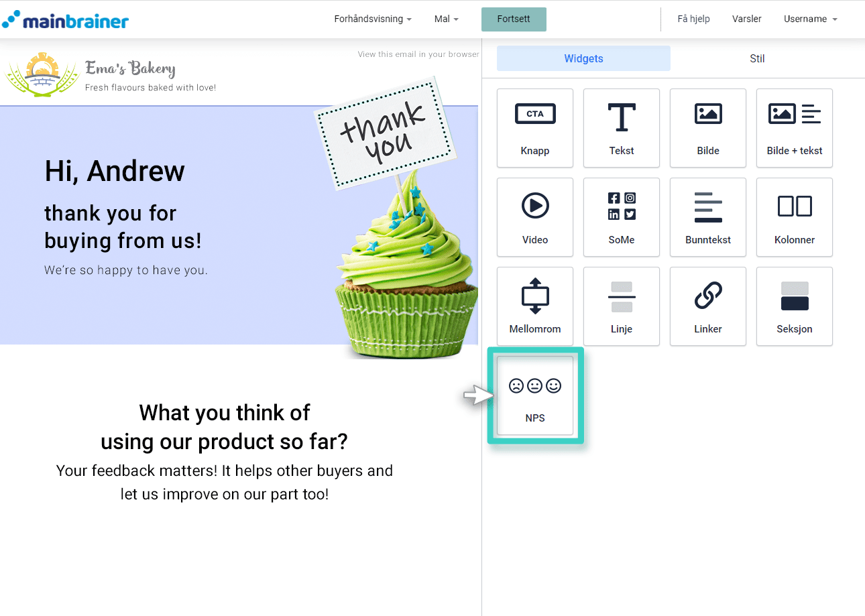Select the Knapp CTA button widget
The height and width of the screenshot is (616, 865).
(534, 128)
